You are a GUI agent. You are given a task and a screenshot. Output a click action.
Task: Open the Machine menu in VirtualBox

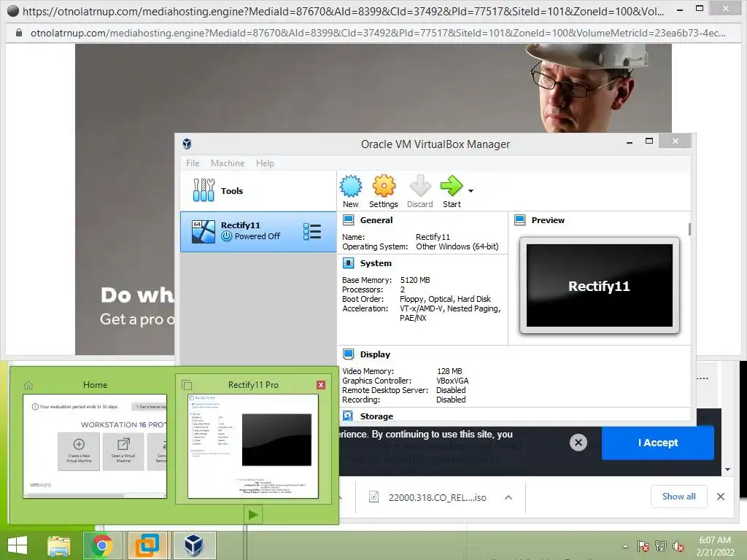tap(228, 163)
